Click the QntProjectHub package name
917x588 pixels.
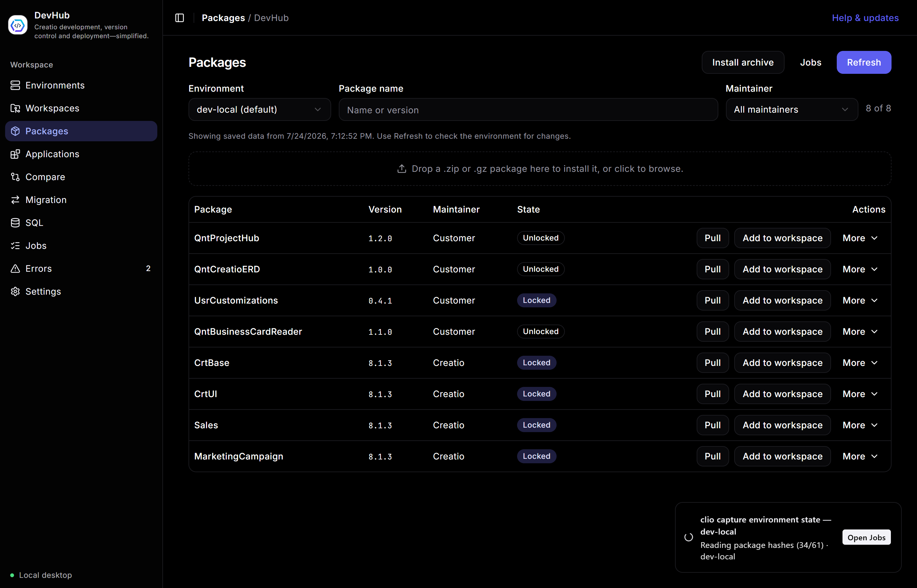pyautogui.click(x=227, y=238)
